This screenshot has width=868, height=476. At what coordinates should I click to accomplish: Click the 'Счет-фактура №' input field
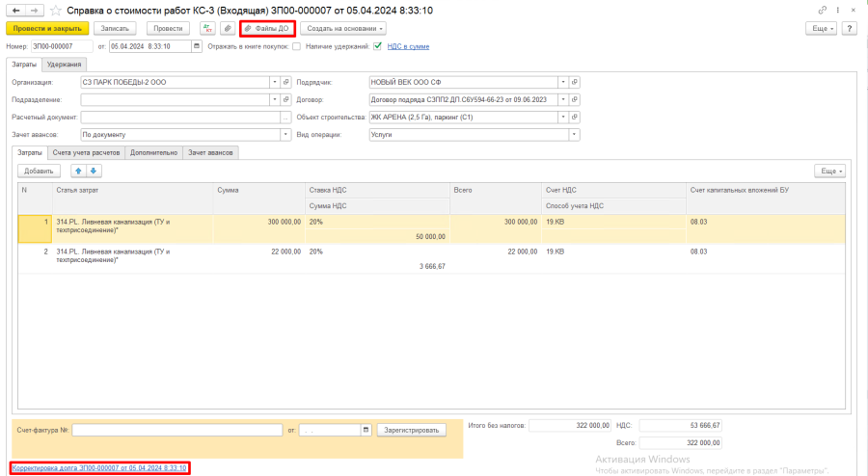177,430
